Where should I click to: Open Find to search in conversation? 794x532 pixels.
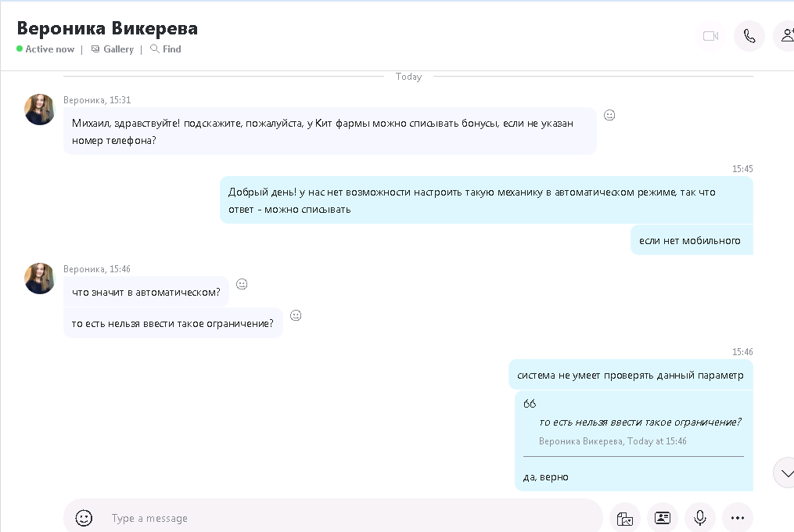[x=166, y=49]
